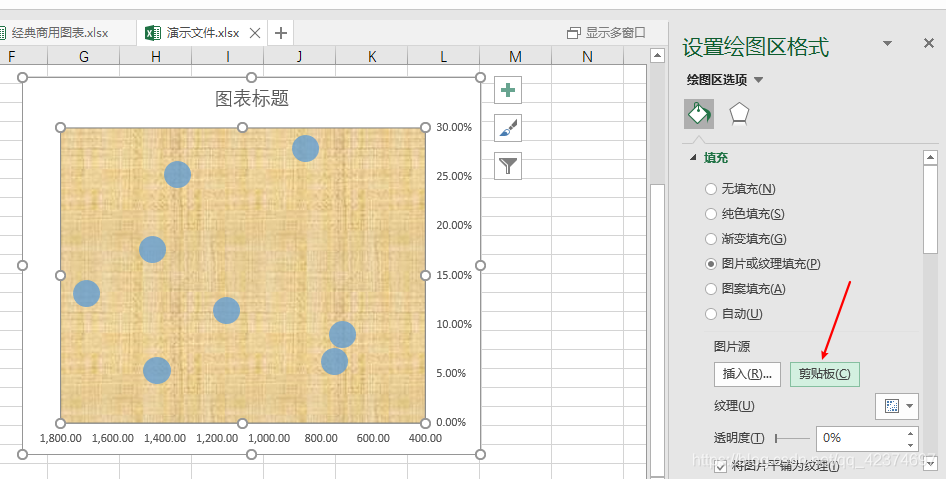
Task: Click the 插入(R)... button
Action: point(748,374)
